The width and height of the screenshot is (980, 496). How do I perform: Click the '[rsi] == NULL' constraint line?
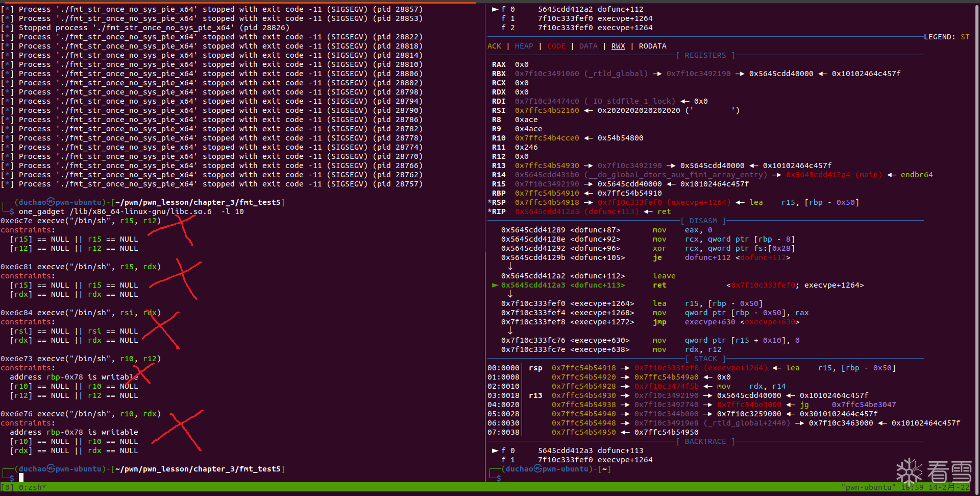74,331
